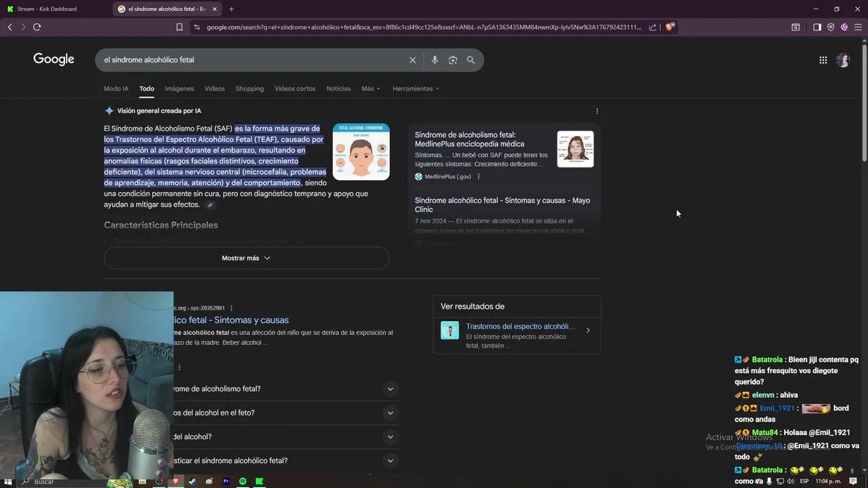
Task: Open the Brave VPN shield icon
Action: point(831,27)
